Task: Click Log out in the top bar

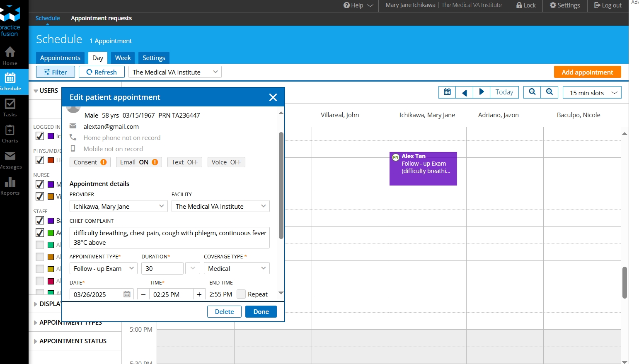Action: [x=608, y=5]
